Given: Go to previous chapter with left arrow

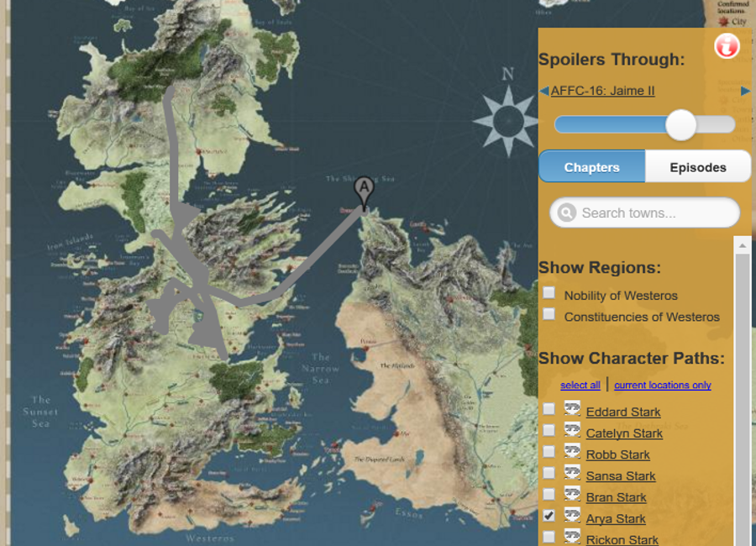Looking at the screenshot, I should click(543, 91).
